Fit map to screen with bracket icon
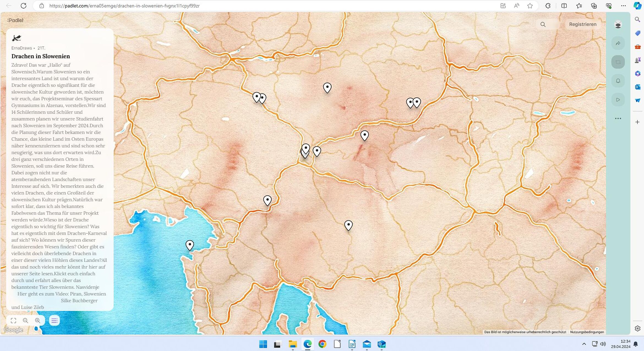The height and width of the screenshot is (351, 644). 13,320
